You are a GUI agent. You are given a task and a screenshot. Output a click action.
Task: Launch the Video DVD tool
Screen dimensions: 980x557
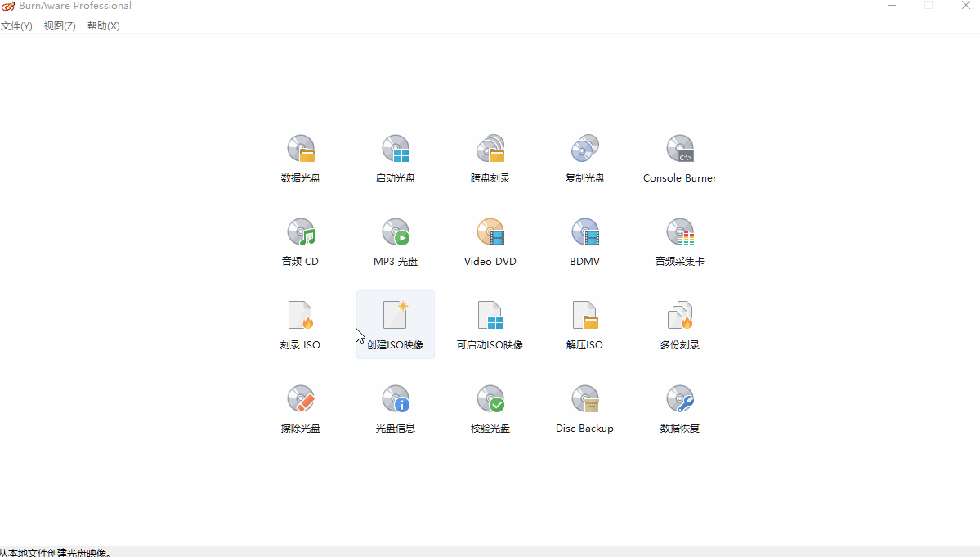490,241
